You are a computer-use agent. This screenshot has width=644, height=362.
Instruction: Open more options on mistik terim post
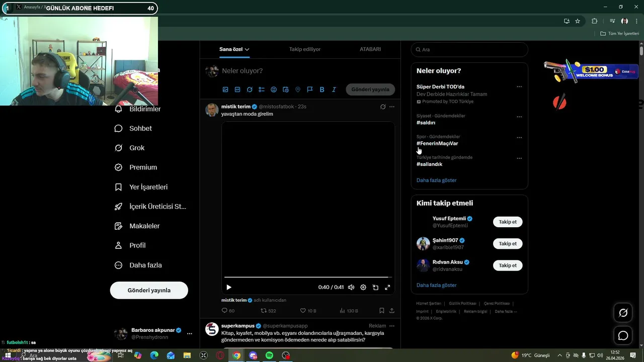(392, 107)
